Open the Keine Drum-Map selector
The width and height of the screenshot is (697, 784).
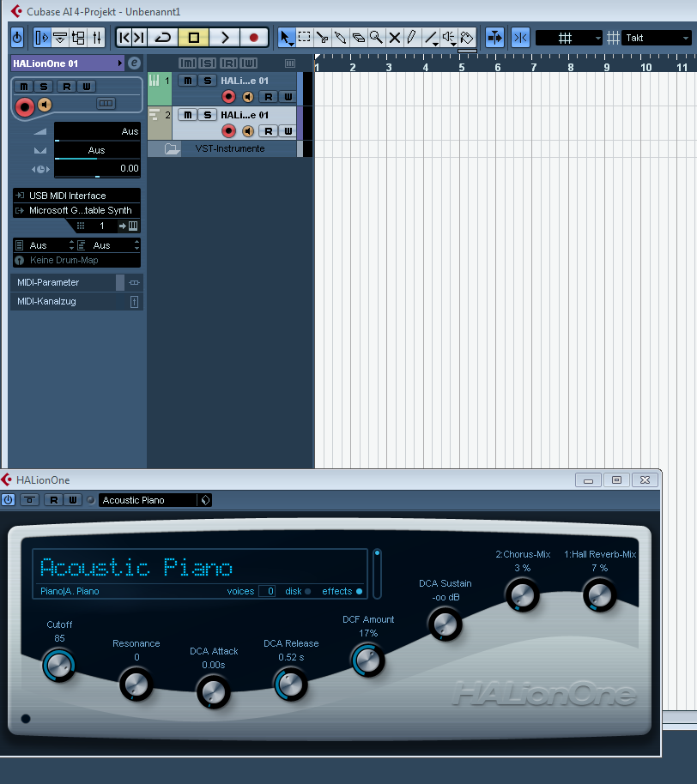(x=76, y=260)
